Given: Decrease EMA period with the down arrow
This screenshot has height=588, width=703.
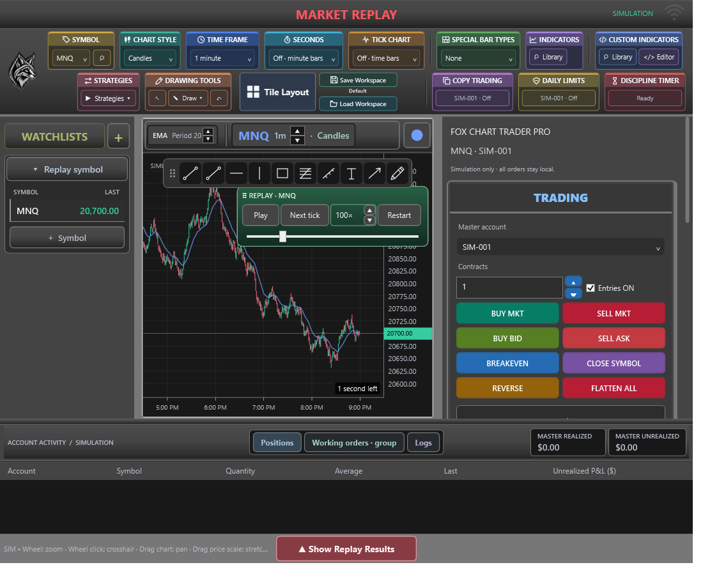Looking at the screenshot, I should pyautogui.click(x=208, y=139).
